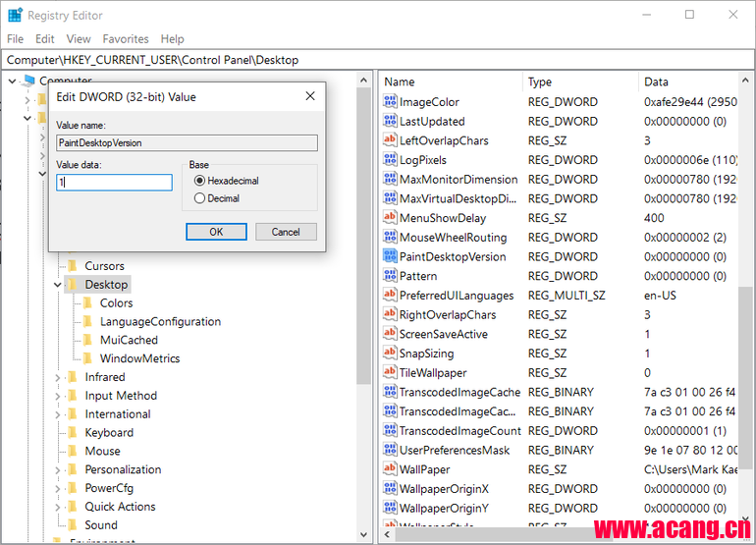Viewport: 756px width, 545px height.
Task: Click the TranscodedImageCache binary icon
Action: coord(390,392)
